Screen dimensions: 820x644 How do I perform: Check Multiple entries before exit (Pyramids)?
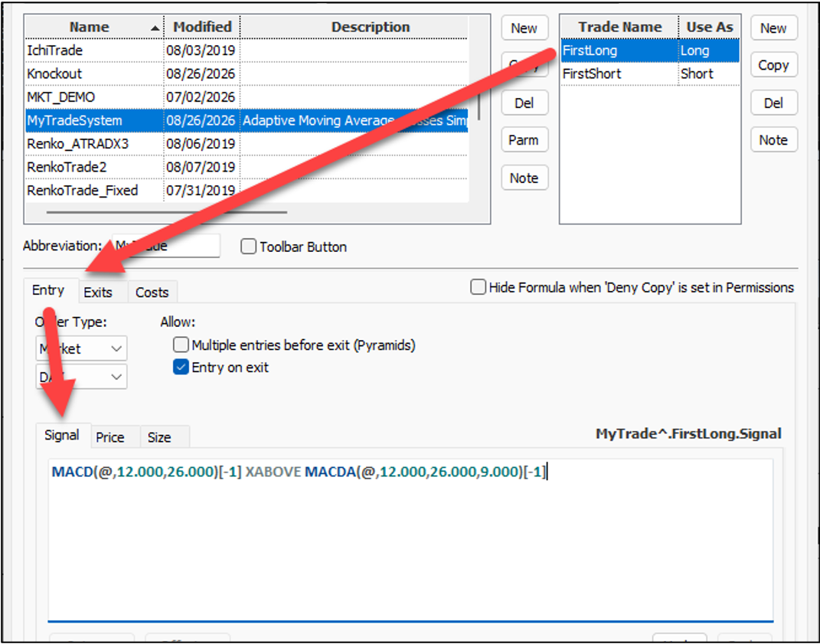click(x=181, y=345)
